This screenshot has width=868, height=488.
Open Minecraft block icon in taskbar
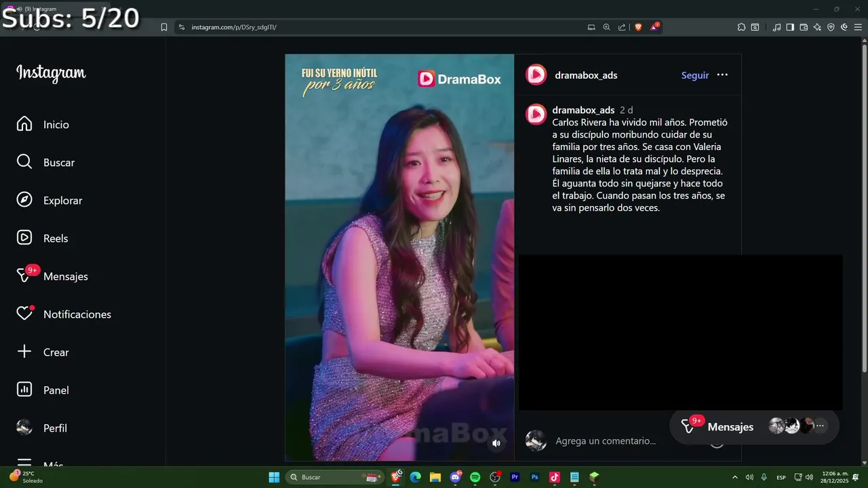(x=594, y=477)
